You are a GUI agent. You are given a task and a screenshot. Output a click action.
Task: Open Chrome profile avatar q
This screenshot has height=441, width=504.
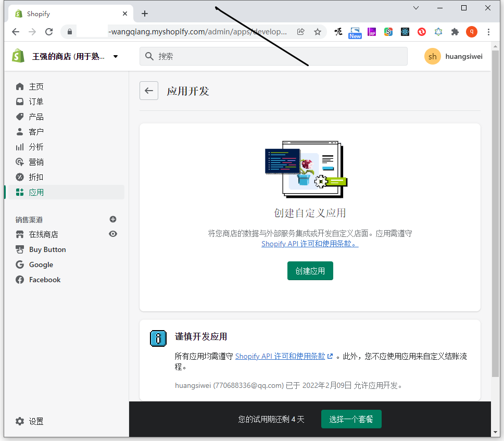[472, 32]
